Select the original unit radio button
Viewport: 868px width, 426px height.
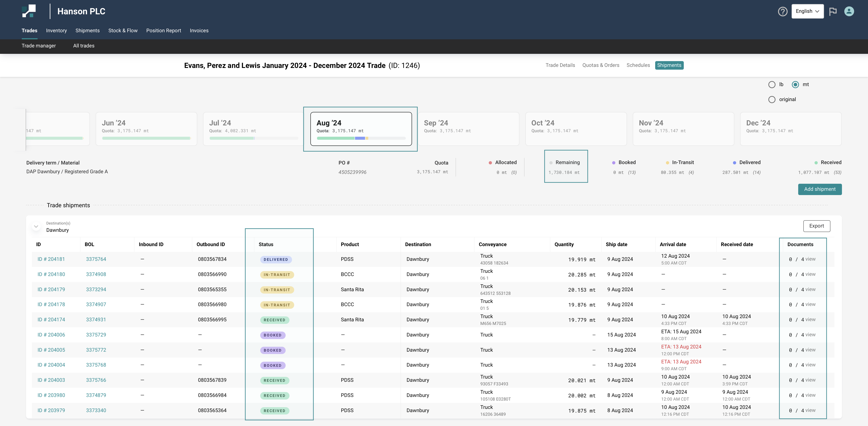coord(772,100)
